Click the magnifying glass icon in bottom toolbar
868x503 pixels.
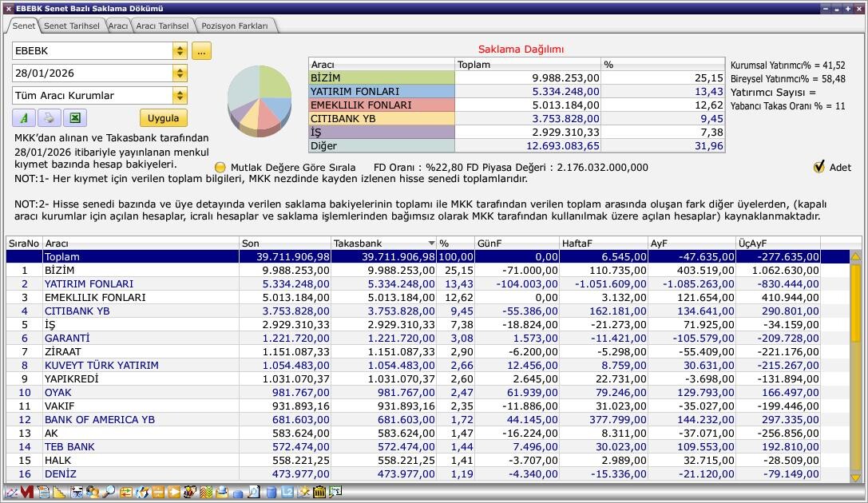pos(108,493)
